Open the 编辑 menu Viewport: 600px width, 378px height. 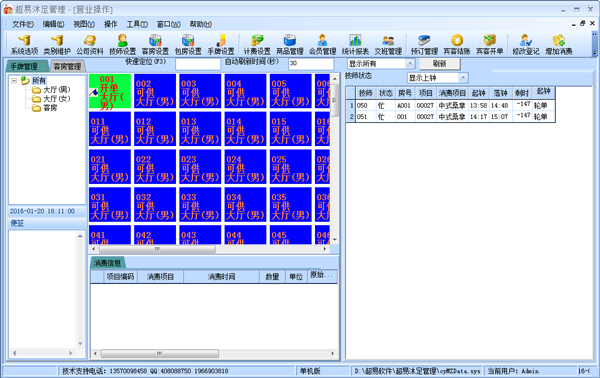click(x=53, y=24)
